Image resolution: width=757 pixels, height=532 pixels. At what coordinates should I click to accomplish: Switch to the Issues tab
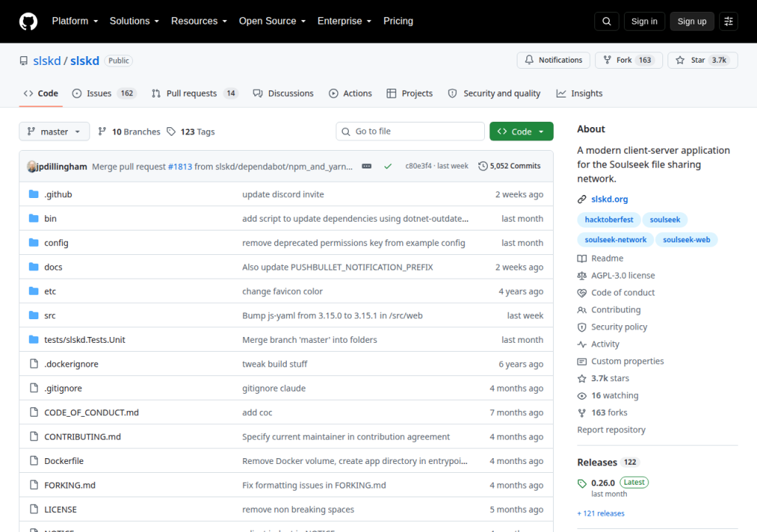pyautogui.click(x=103, y=94)
